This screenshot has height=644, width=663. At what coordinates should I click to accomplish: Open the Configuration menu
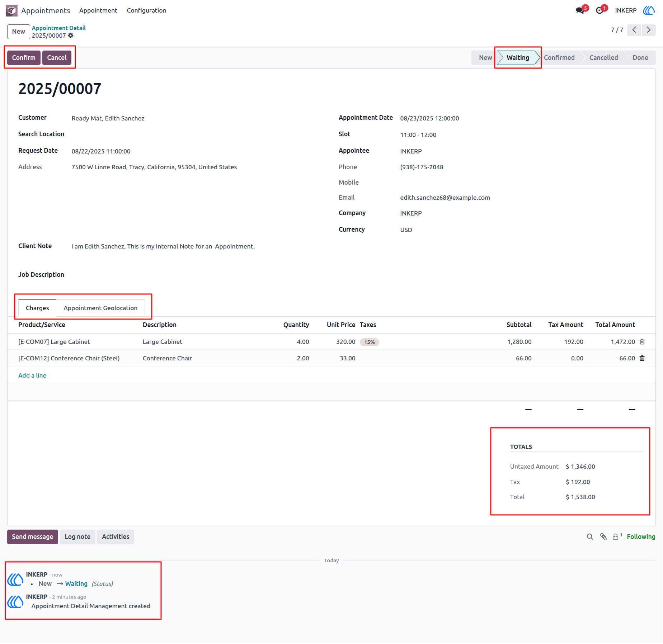coord(146,10)
